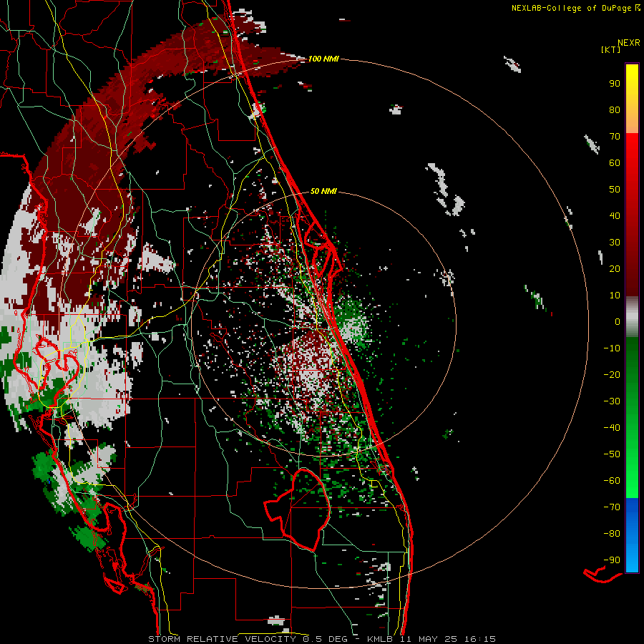The height and width of the screenshot is (644, 644).
Task: Click the [KT] units label
Action: [611, 49]
